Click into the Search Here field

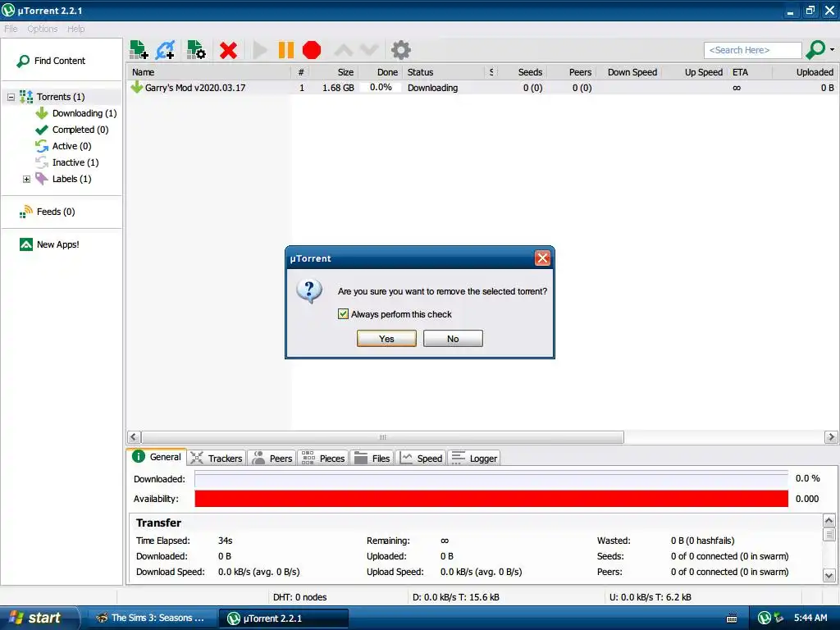click(753, 50)
